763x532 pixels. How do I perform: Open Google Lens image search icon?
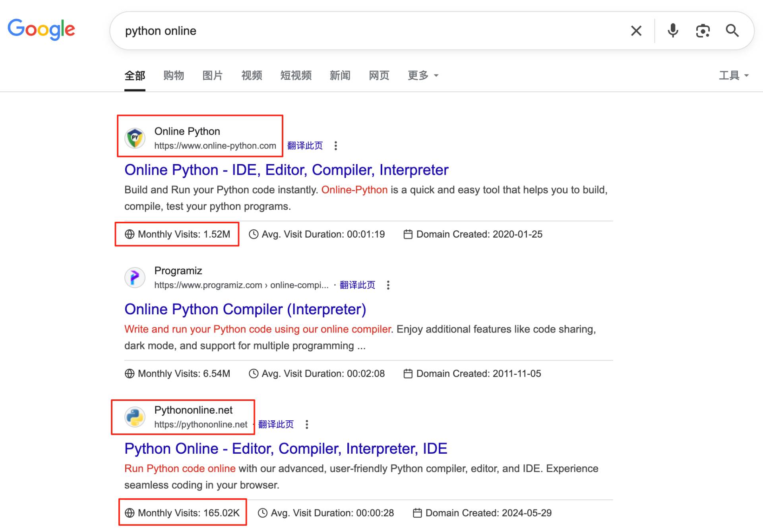click(703, 31)
